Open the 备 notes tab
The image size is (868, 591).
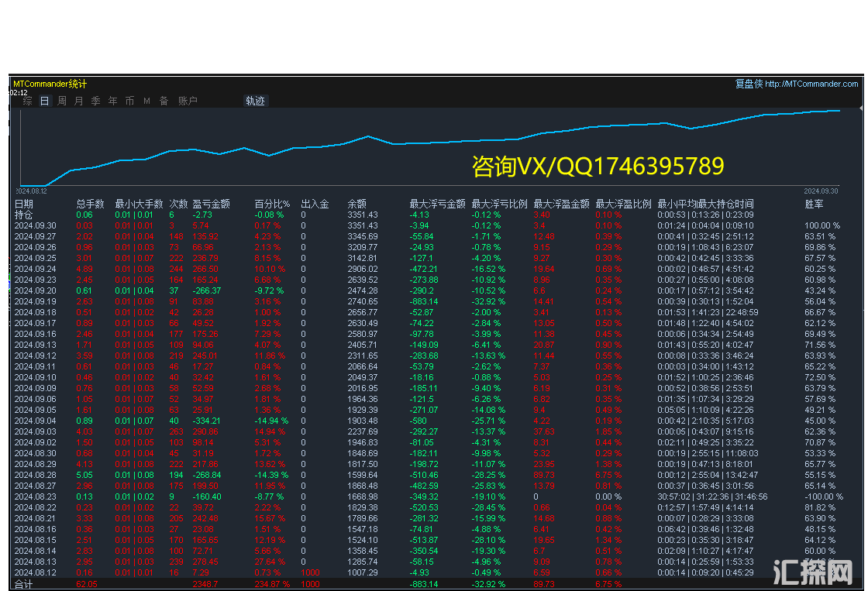pyautogui.click(x=164, y=101)
